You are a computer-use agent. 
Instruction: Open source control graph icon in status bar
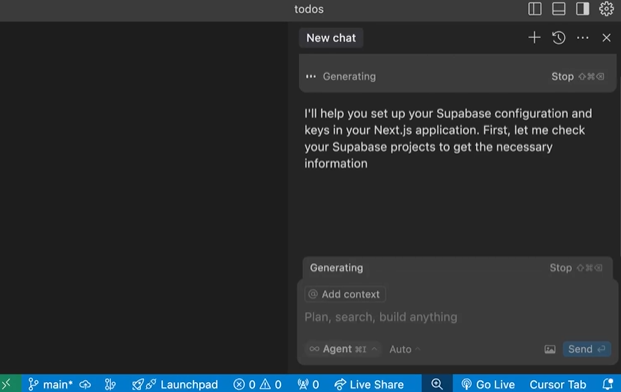click(x=110, y=384)
